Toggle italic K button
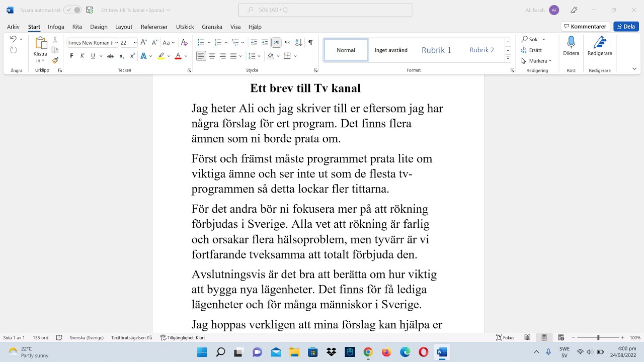644x362 pixels. tap(82, 56)
